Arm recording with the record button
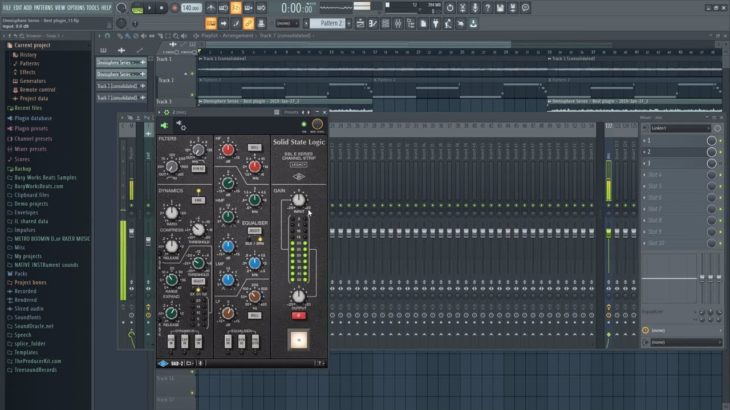730x410 pixels. [x=175, y=8]
